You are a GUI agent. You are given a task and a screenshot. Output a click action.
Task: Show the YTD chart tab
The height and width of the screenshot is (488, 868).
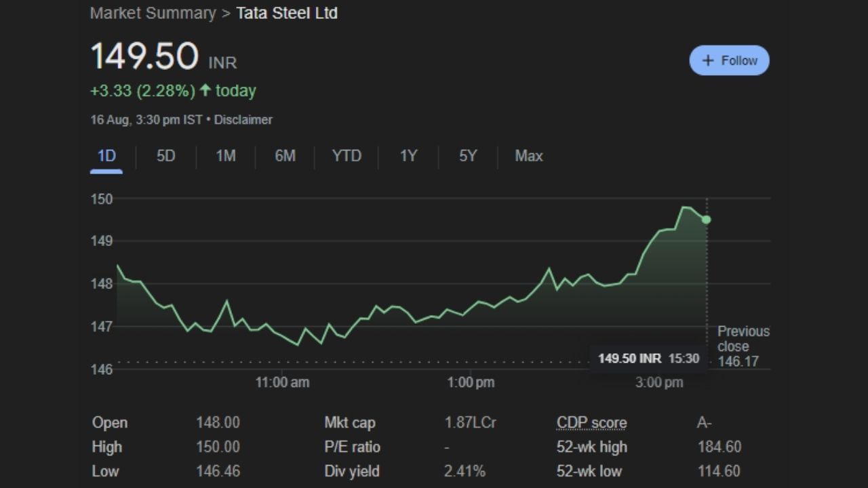pos(347,156)
